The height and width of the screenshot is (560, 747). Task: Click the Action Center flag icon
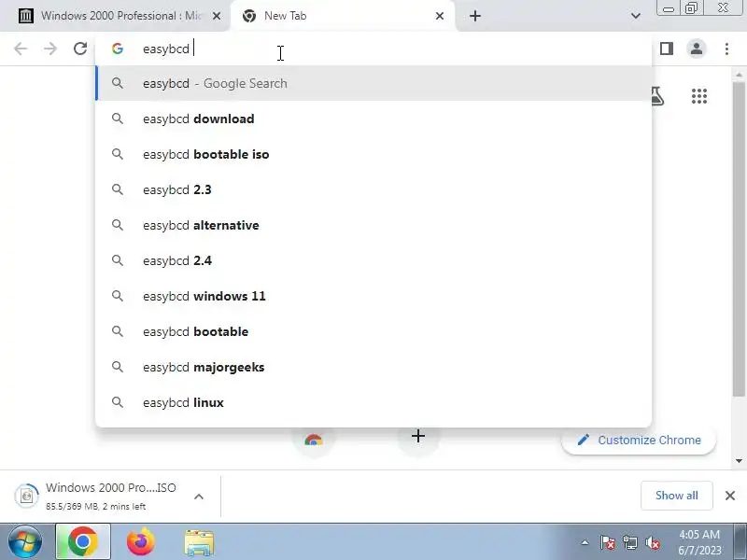pyautogui.click(x=607, y=542)
